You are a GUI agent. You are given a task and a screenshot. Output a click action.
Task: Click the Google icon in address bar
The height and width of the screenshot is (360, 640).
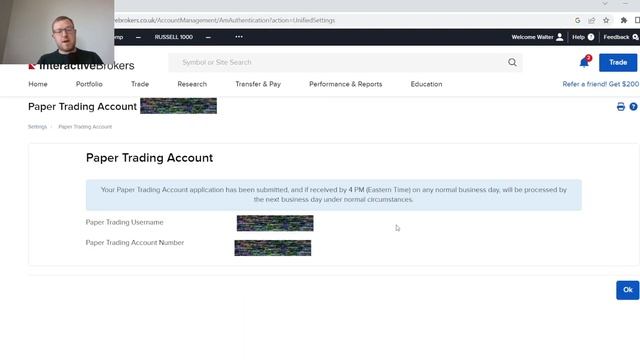click(577, 20)
